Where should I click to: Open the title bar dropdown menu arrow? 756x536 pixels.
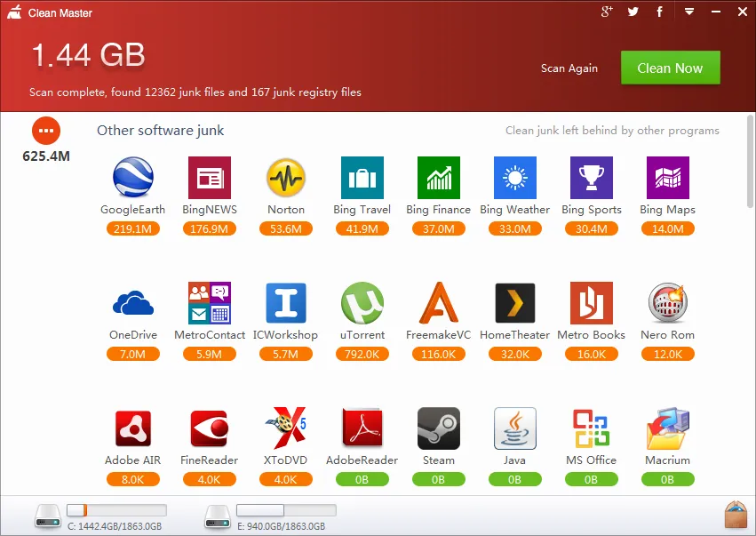(x=689, y=12)
